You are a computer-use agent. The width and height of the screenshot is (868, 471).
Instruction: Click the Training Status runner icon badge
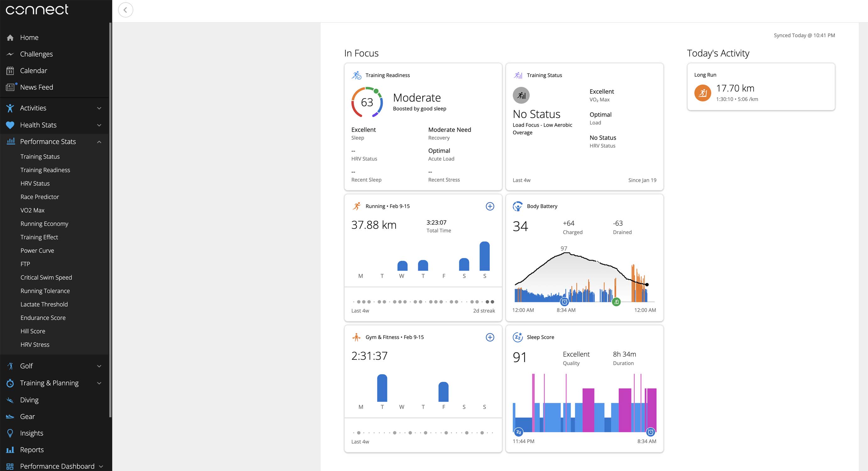tap(521, 96)
